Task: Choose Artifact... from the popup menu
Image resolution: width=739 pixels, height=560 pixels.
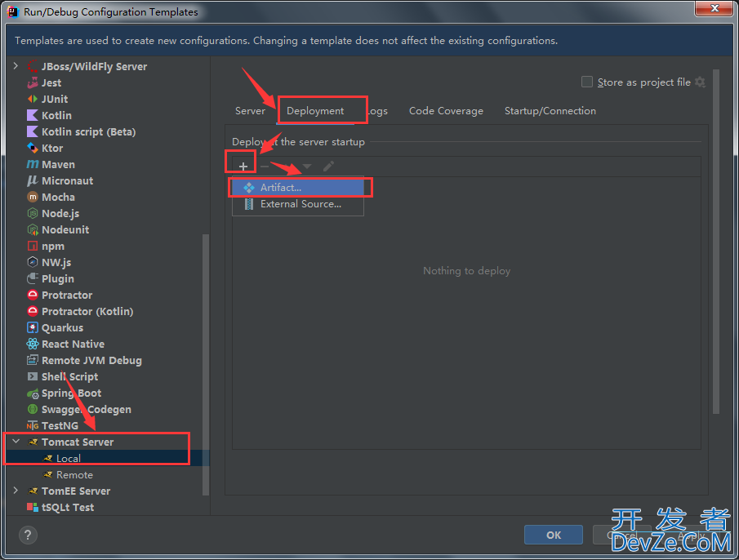Action: pos(298,188)
